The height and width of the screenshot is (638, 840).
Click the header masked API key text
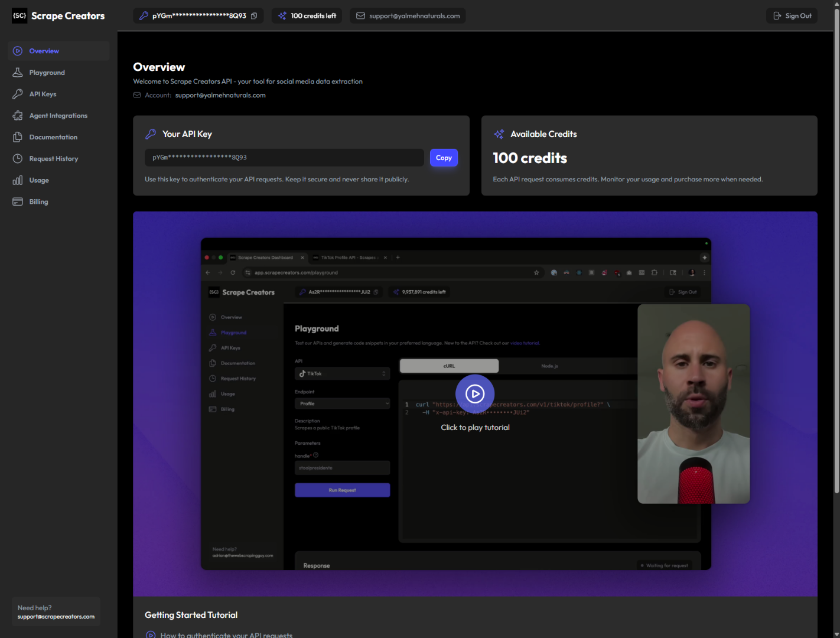(199, 16)
